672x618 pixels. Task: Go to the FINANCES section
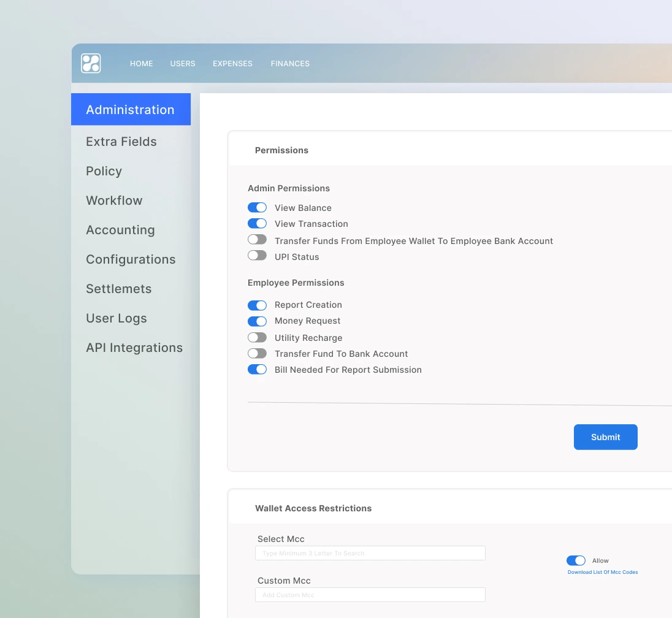289,63
